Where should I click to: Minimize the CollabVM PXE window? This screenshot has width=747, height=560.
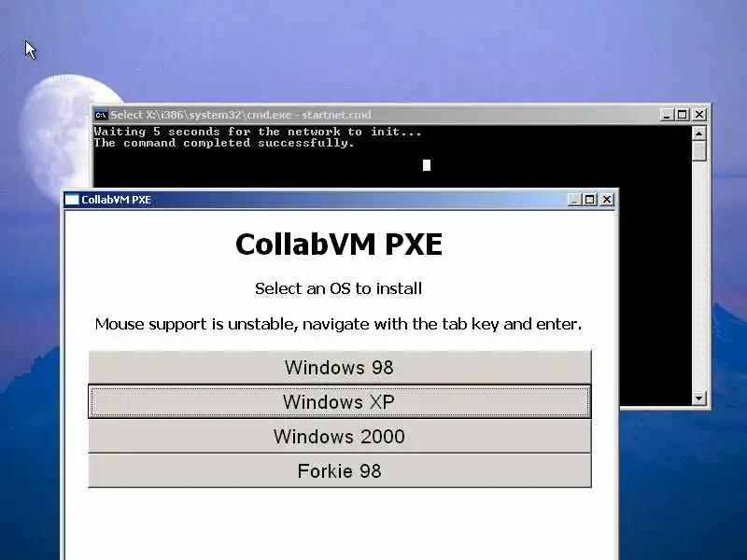coord(575,200)
